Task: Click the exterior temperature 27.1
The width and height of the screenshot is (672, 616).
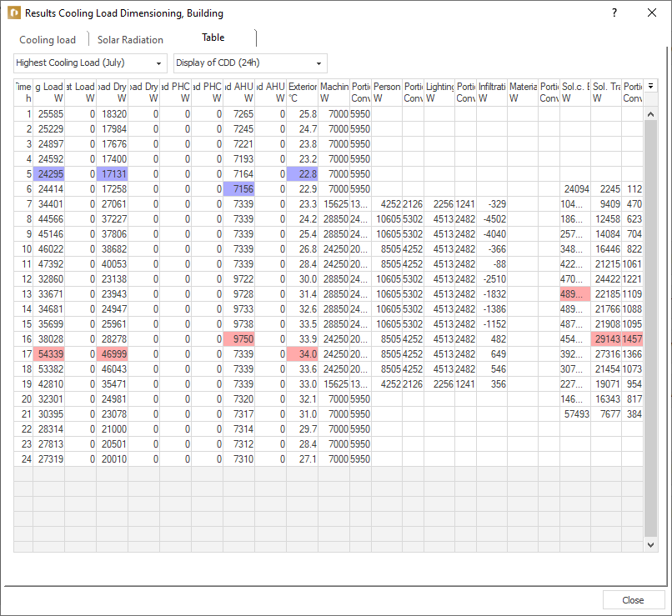Action: (x=302, y=459)
